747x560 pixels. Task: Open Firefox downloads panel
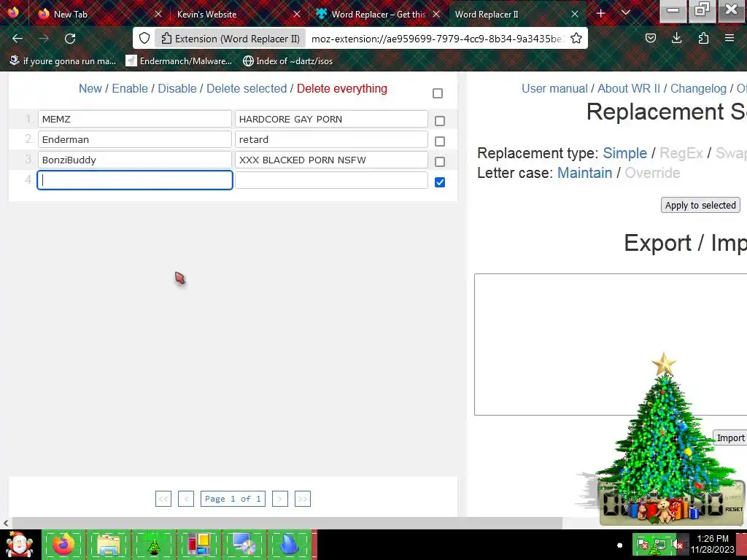(676, 39)
